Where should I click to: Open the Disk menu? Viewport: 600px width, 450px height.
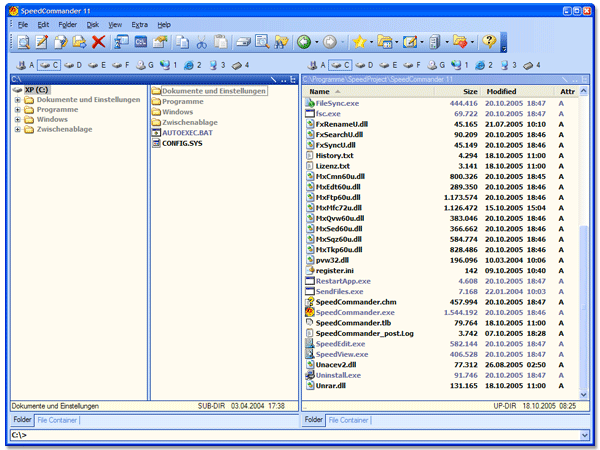coord(93,25)
